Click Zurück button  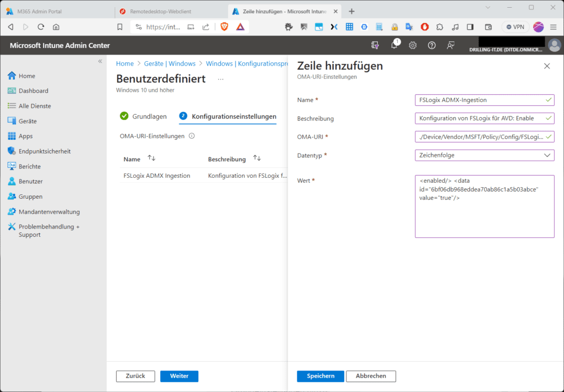coord(135,376)
